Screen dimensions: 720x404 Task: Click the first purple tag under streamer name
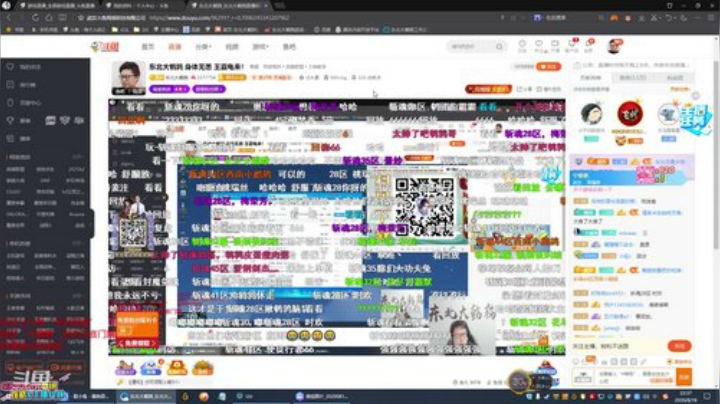[x=169, y=89]
